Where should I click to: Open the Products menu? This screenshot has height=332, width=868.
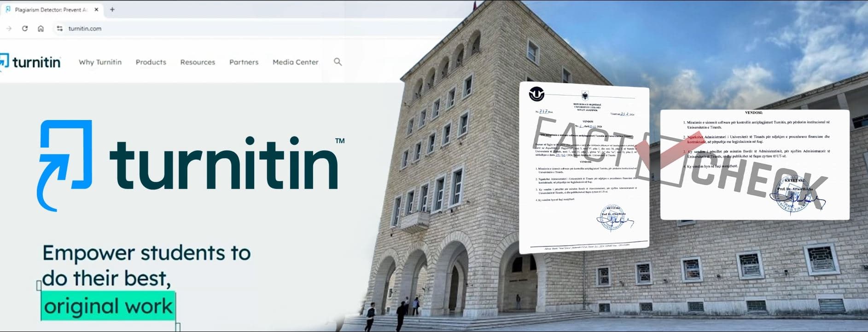tap(151, 62)
